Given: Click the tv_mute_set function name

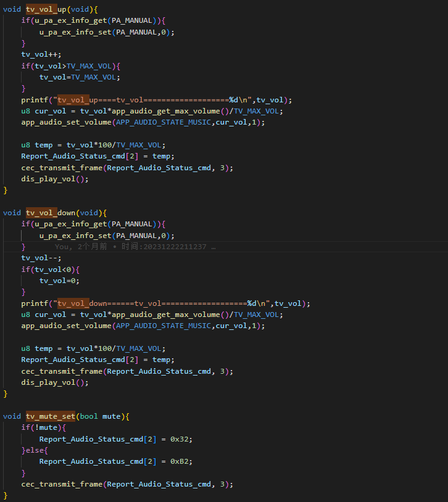Looking at the screenshot, I should [51, 416].
